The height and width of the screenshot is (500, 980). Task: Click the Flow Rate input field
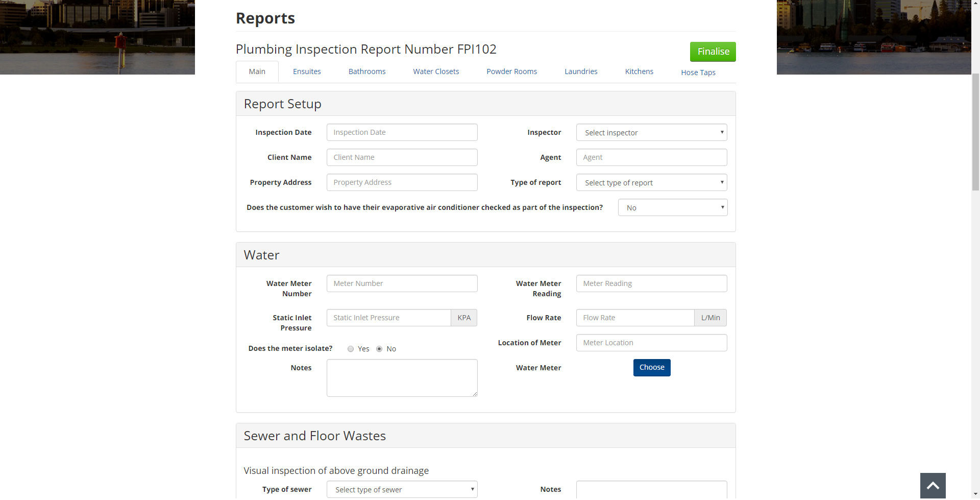634,318
